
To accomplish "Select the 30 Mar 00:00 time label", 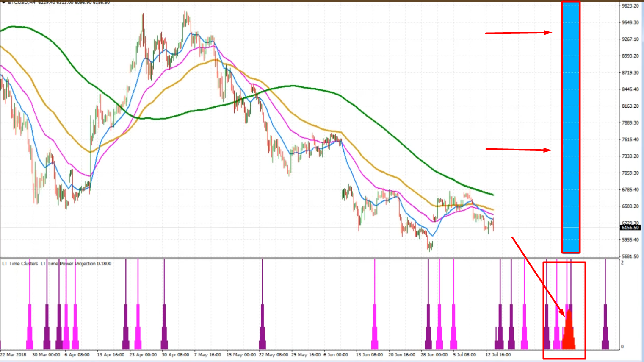I will (x=46, y=355).
